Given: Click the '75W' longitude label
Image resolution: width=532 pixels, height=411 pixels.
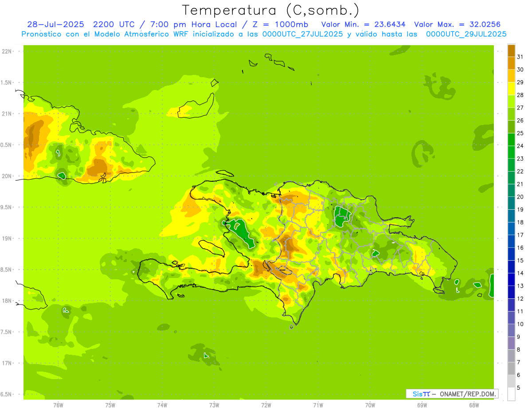Looking at the screenshot, I should (110, 405).
